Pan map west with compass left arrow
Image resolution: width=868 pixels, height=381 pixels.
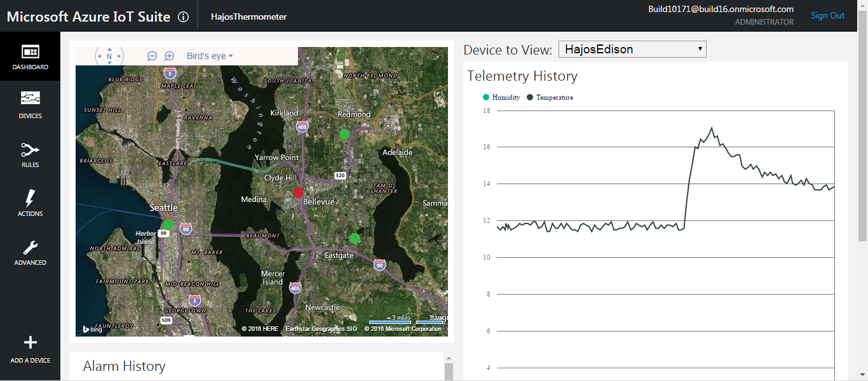(100, 57)
